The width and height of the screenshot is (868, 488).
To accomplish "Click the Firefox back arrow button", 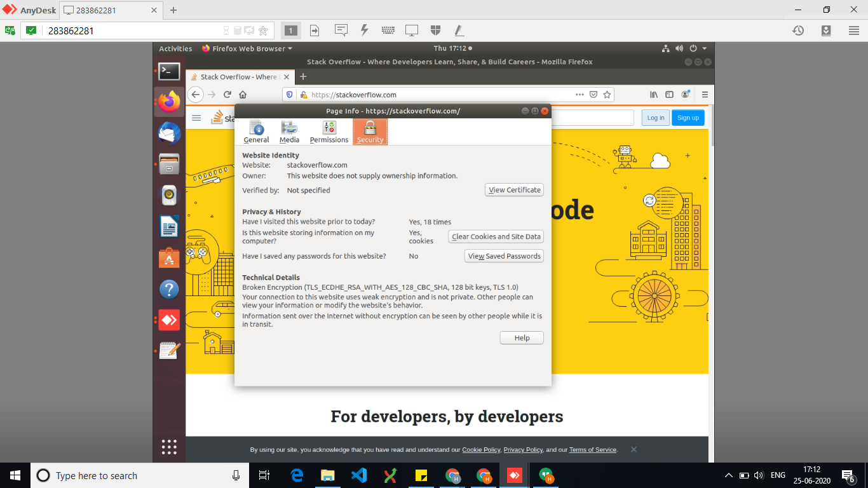I will (196, 95).
